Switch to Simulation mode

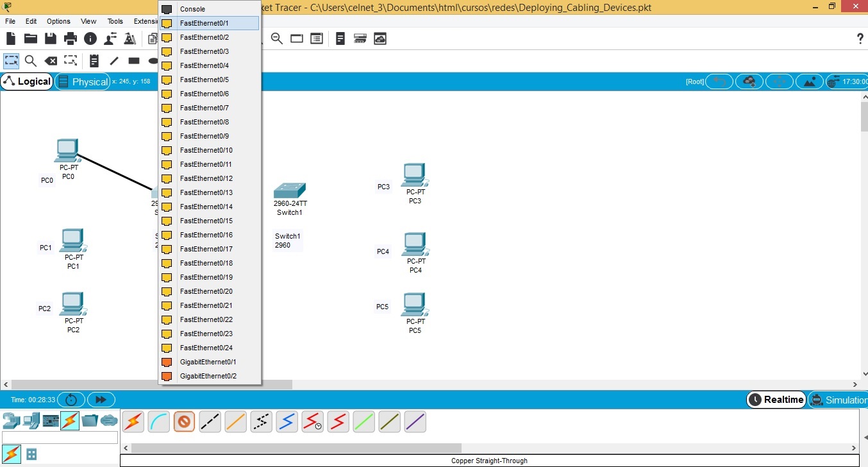coord(839,400)
